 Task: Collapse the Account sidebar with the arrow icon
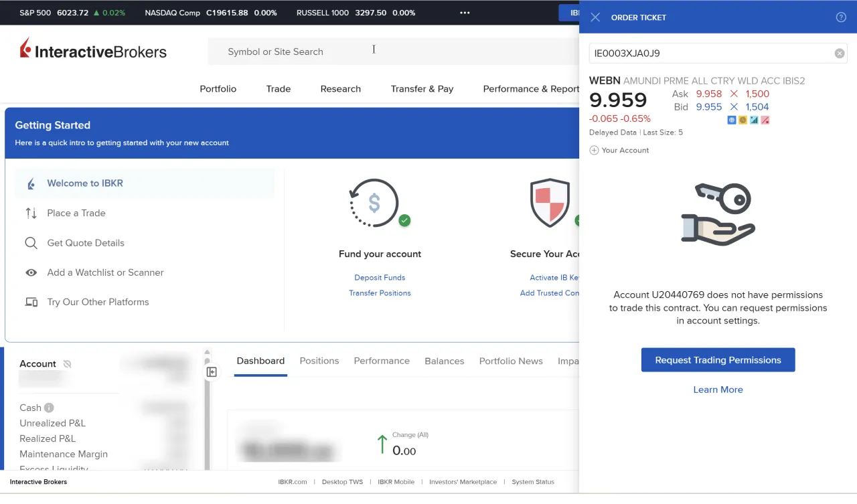point(212,371)
